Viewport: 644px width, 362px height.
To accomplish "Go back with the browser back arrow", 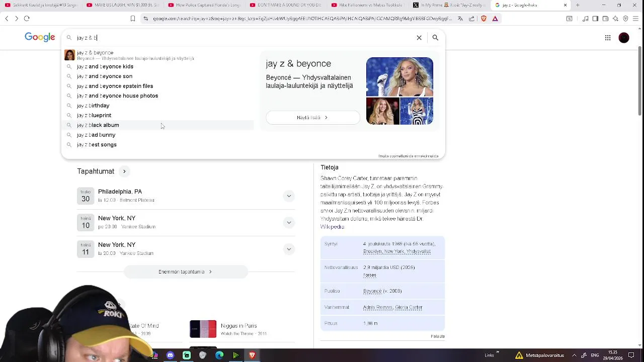I will point(7,19).
